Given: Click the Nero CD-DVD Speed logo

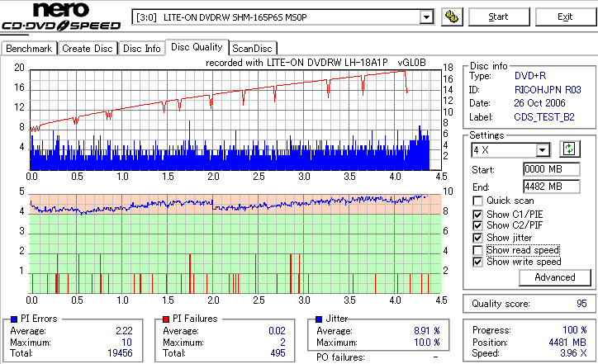Looking at the screenshot, I should 61,17.
